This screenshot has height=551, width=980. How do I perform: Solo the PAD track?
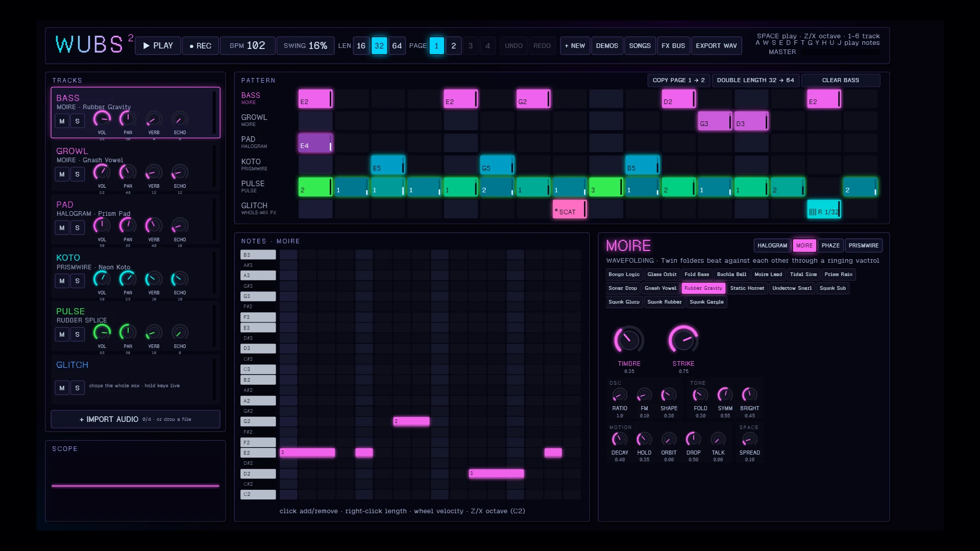click(78, 228)
